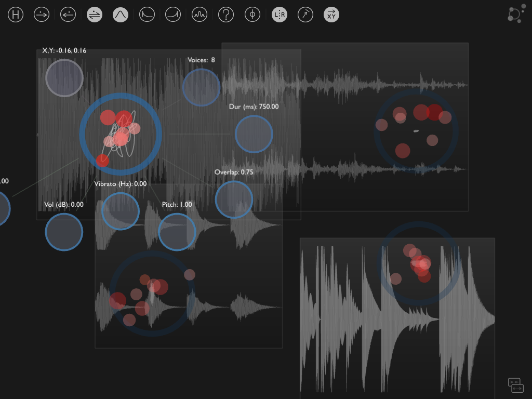The image size is (532, 399).
Task: Select the dim grain cloud over the stereo waveform
Action: coord(416,131)
